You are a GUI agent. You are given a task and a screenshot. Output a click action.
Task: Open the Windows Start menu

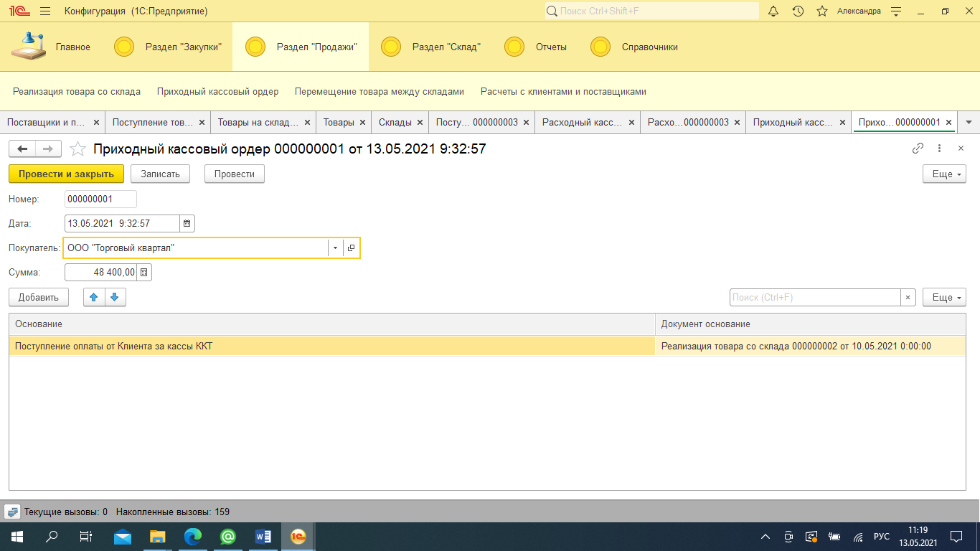coord(17,536)
